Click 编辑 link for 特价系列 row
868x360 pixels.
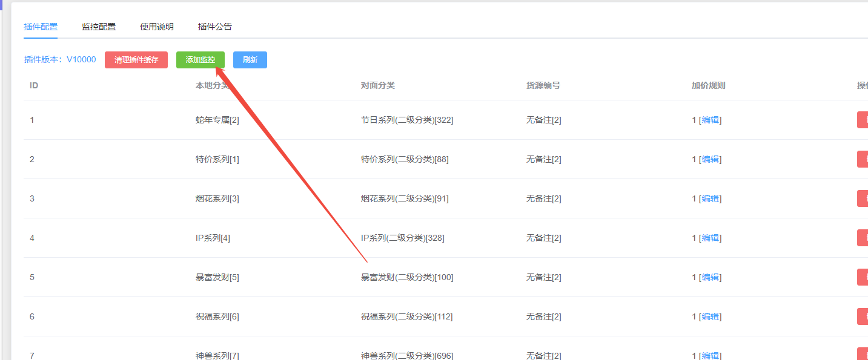pyautogui.click(x=711, y=159)
